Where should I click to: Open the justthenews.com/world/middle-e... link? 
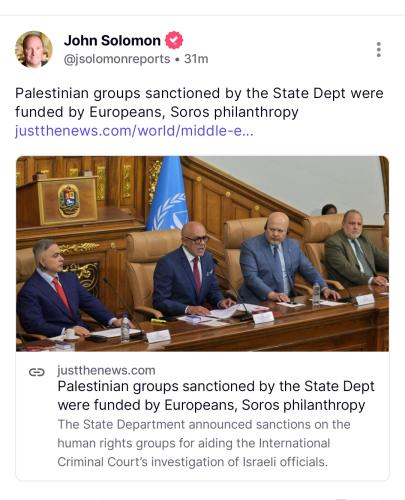tap(134, 131)
